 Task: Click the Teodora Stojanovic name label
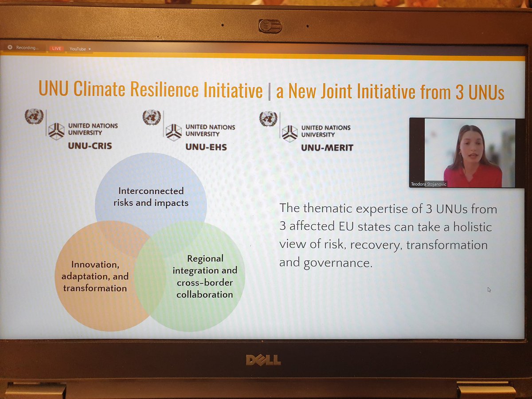(x=429, y=184)
